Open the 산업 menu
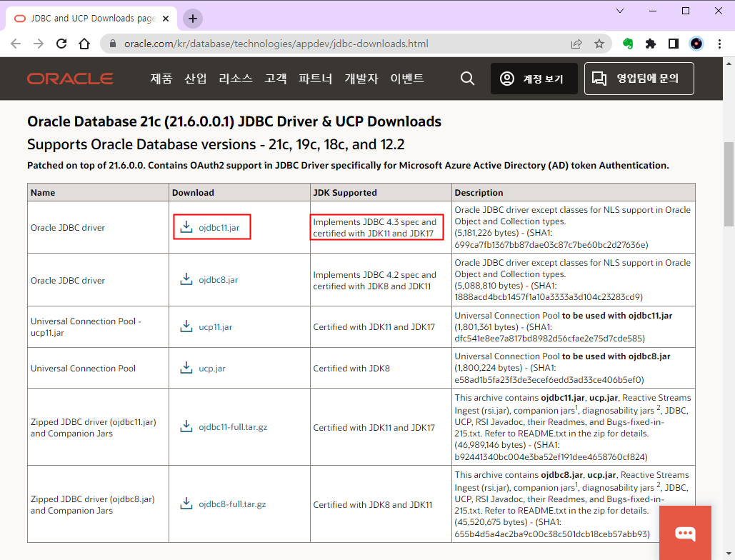This screenshot has height=560, width=735. tap(196, 79)
